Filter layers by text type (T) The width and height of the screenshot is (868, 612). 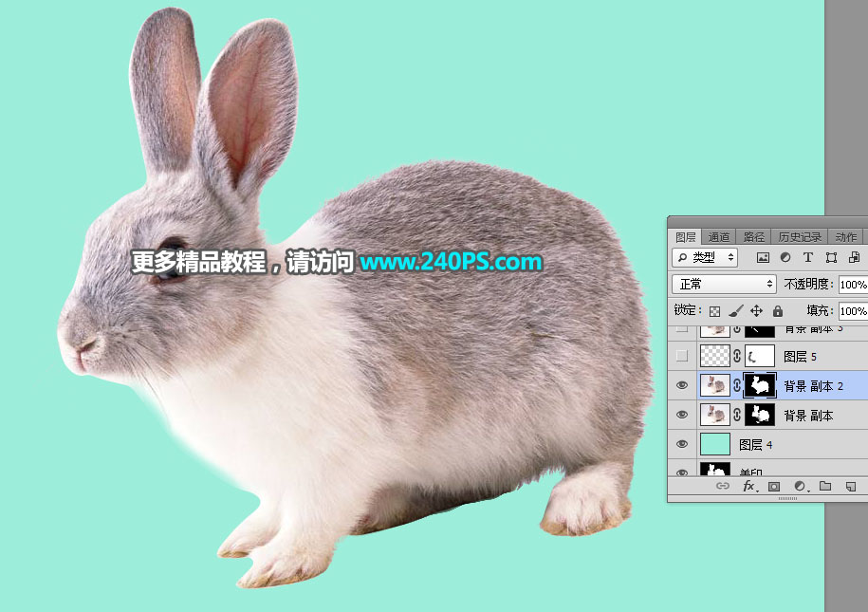click(807, 257)
